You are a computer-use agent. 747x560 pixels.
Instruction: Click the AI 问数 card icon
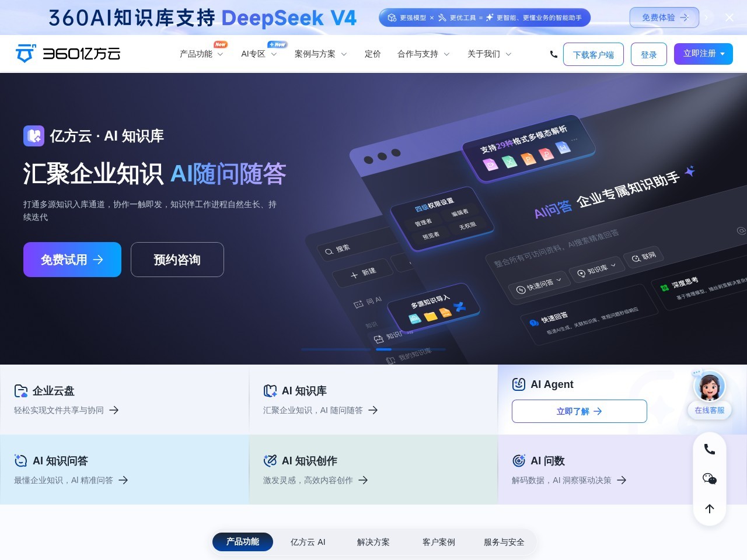point(519,461)
